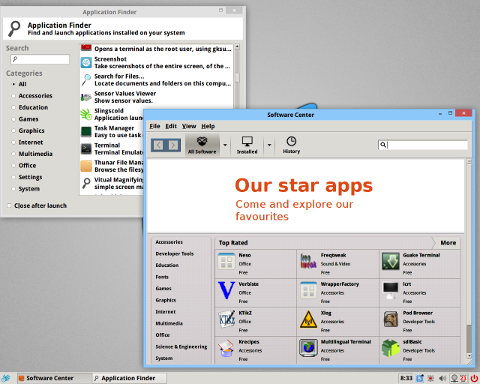Open the Naso app icon
Viewport: 480px width, 384px height.
click(227, 261)
